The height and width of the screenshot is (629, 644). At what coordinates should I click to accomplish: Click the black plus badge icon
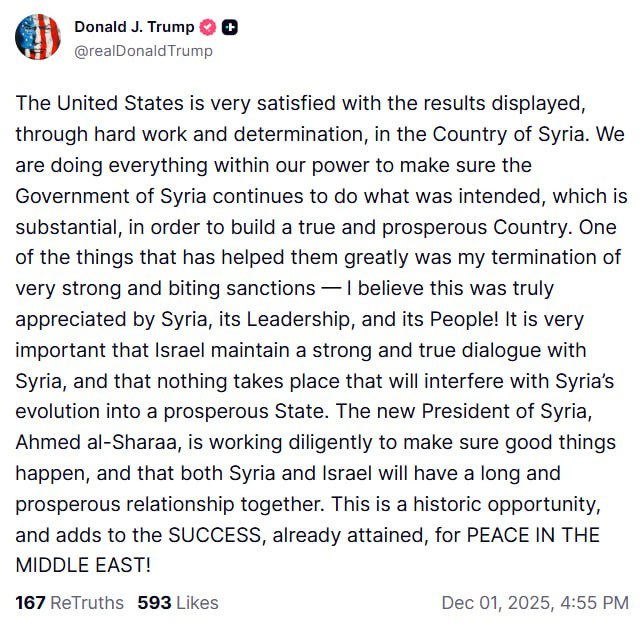pos(230,27)
